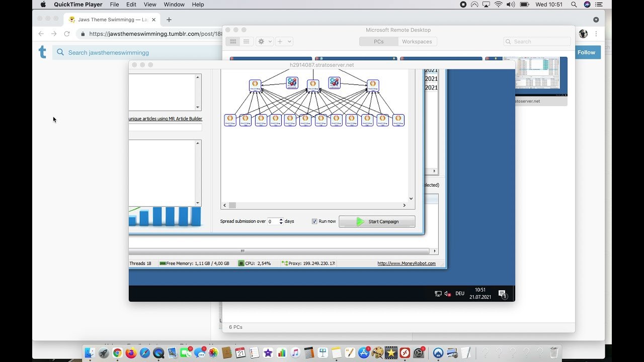Image resolution: width=644 pixels, height=362 pixels.
Task: Click the Chrome back arrow
Action: pyautogui.click(x=41, y=34)
